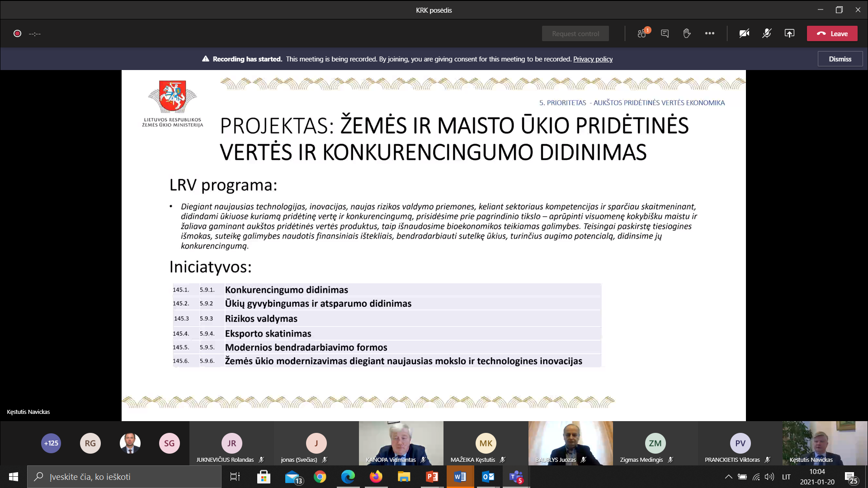Open Firefox from the taskbar

pos(376,477)
